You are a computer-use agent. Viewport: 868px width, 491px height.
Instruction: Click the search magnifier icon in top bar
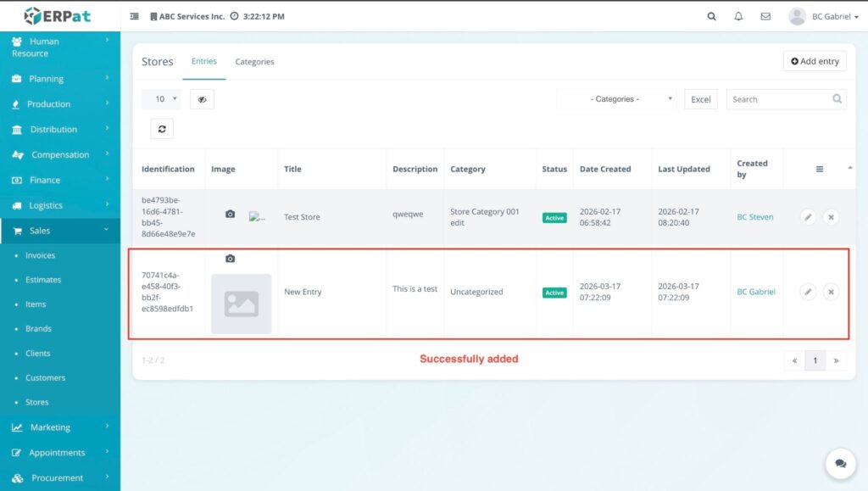712,16
